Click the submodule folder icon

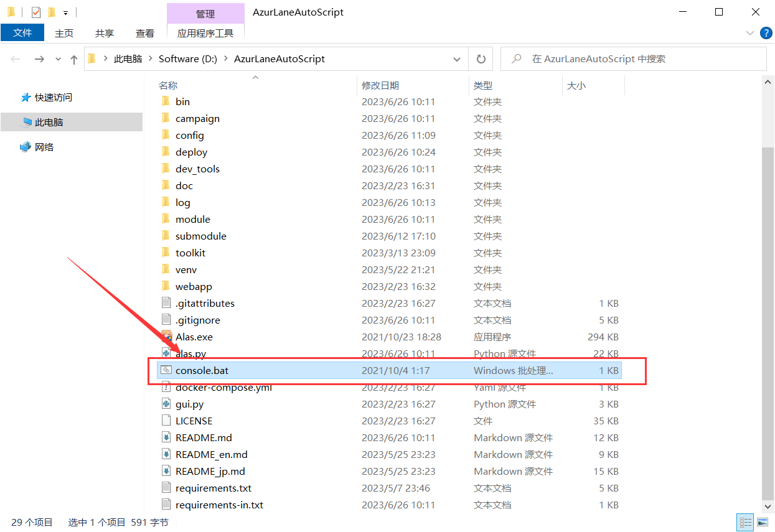[166, 236]
